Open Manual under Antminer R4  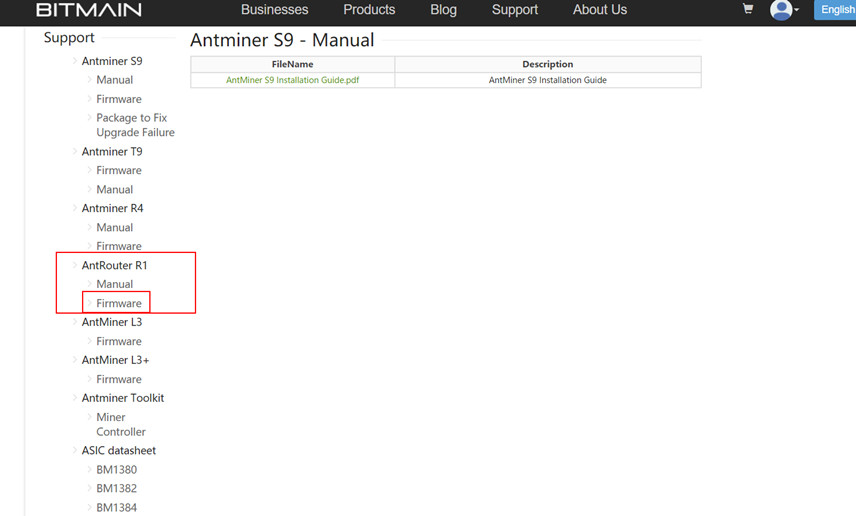(115, 227)
